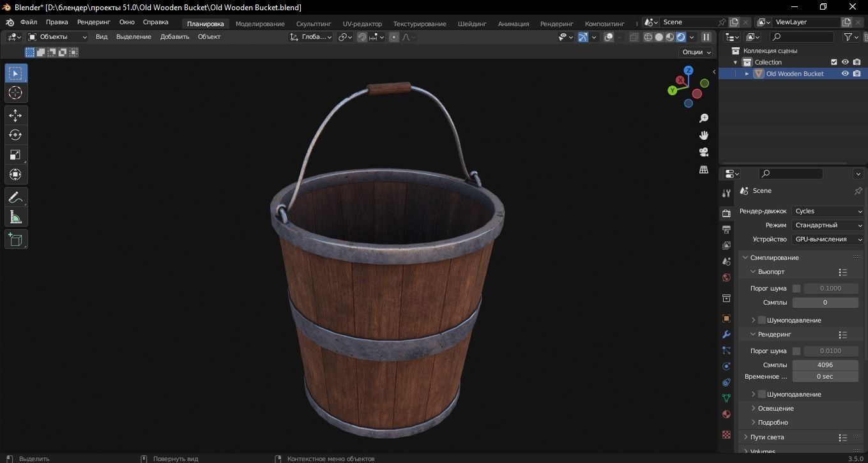Screen dimensions: 868x463
Task: Click the Blender logo menu icon
Action: coord(10,22)
